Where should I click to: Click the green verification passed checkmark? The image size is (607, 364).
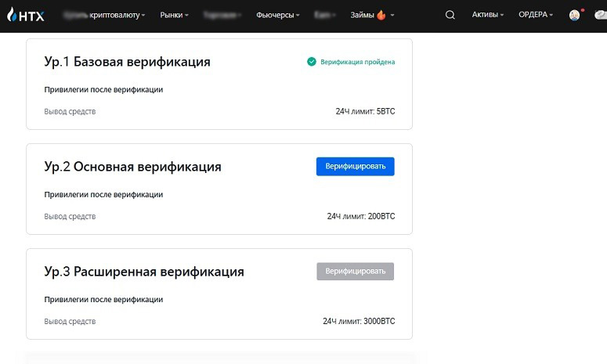pyautogui.click(x=312, y=62)
